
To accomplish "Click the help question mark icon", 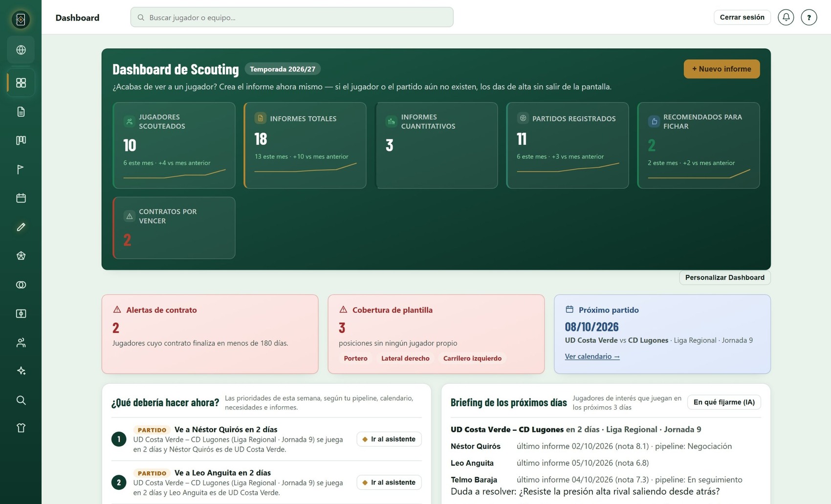I will click(x=809, y=17).
